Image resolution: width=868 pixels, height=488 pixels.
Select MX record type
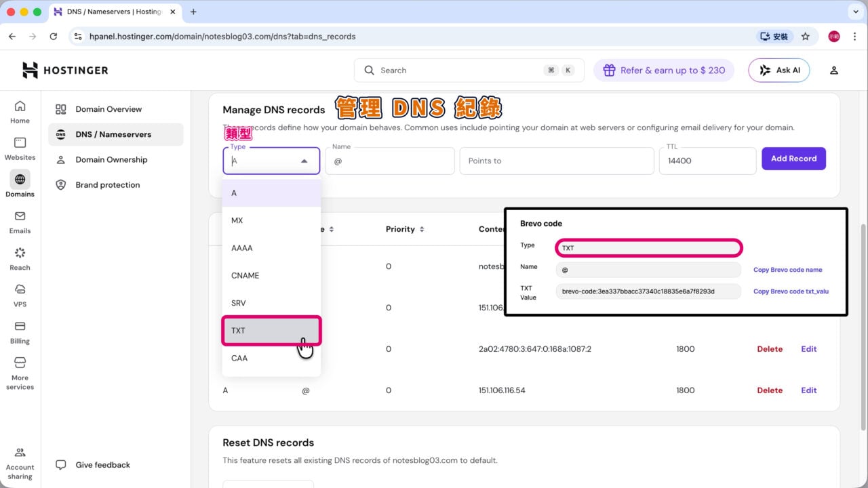pos(271,220)
